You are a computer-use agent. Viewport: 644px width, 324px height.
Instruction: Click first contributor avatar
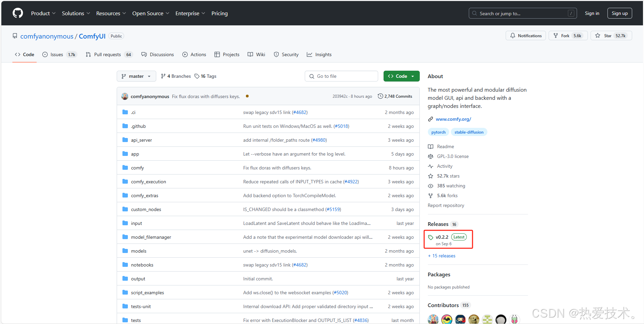pos(433,319)
